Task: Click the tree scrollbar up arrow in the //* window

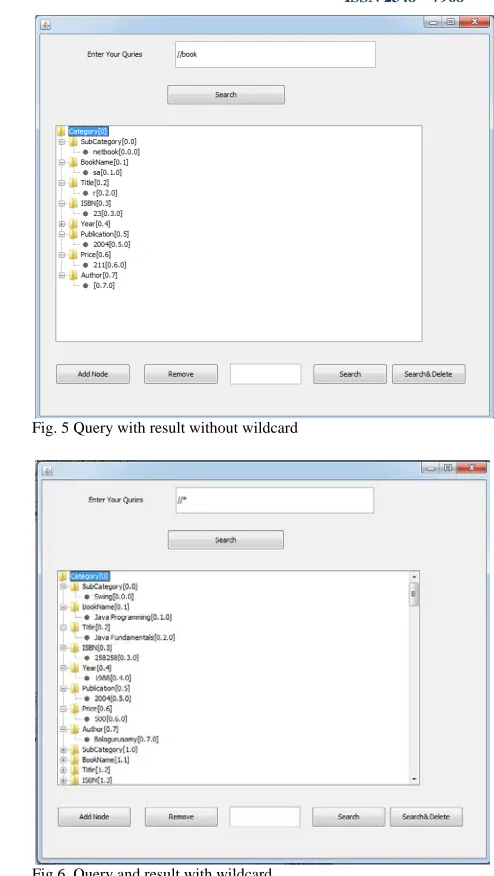Action: [414, 576]
